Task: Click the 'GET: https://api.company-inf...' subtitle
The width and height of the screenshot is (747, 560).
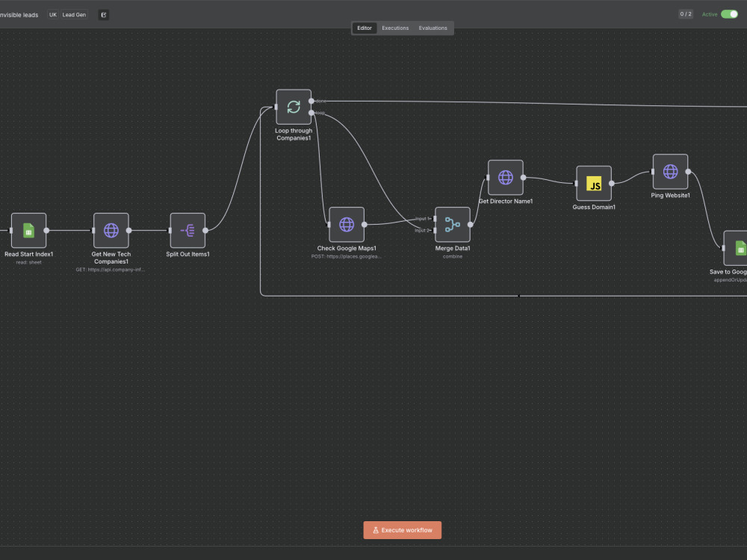Action: [x=111, y=270]
